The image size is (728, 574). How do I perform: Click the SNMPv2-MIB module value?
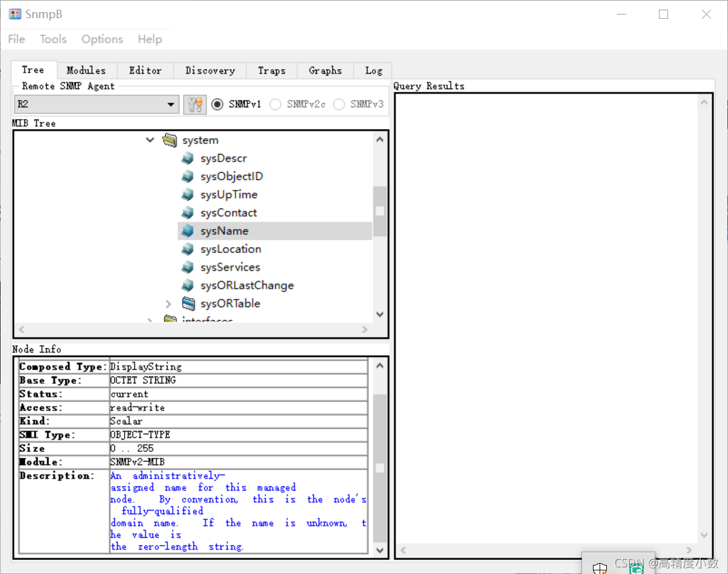137,462
